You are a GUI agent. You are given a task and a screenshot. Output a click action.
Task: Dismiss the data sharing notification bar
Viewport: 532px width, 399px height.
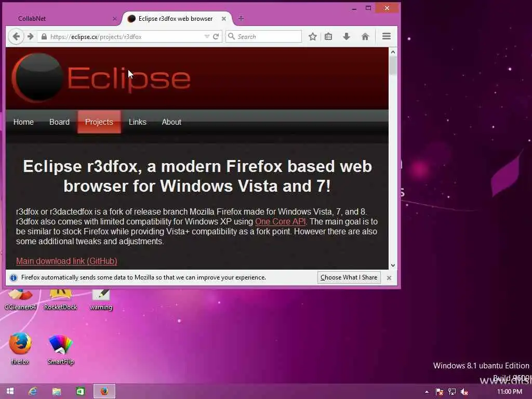(x=389, y=278)
